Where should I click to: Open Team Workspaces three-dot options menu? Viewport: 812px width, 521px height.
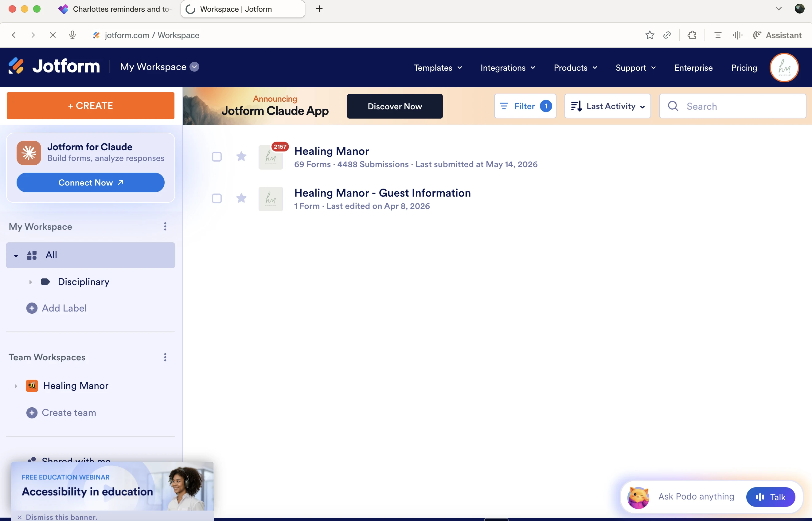pos(165,357)
